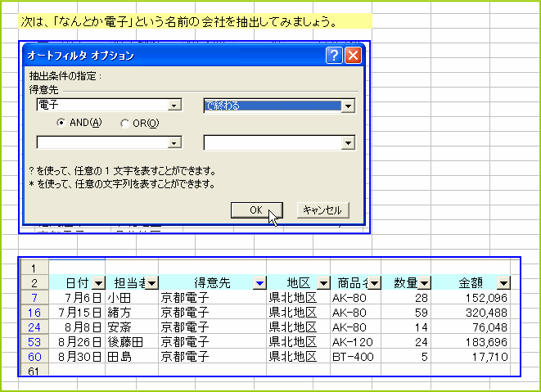Click 県北地区 in the 小田 row
The height and width of the screenshot is (392, 541).
coord(299,297)
